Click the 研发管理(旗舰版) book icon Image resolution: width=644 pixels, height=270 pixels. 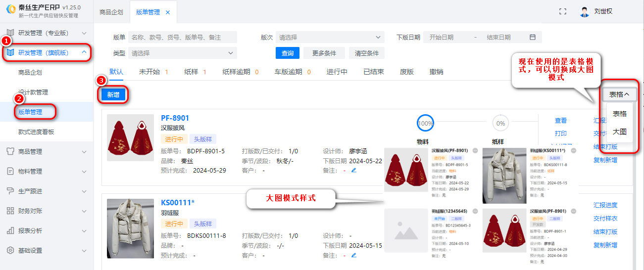point(10,52)
